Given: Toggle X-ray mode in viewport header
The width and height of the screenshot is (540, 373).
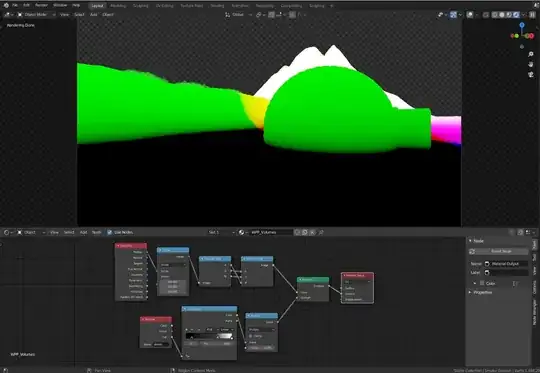Looking at the screenshot, I should point(486,14).
